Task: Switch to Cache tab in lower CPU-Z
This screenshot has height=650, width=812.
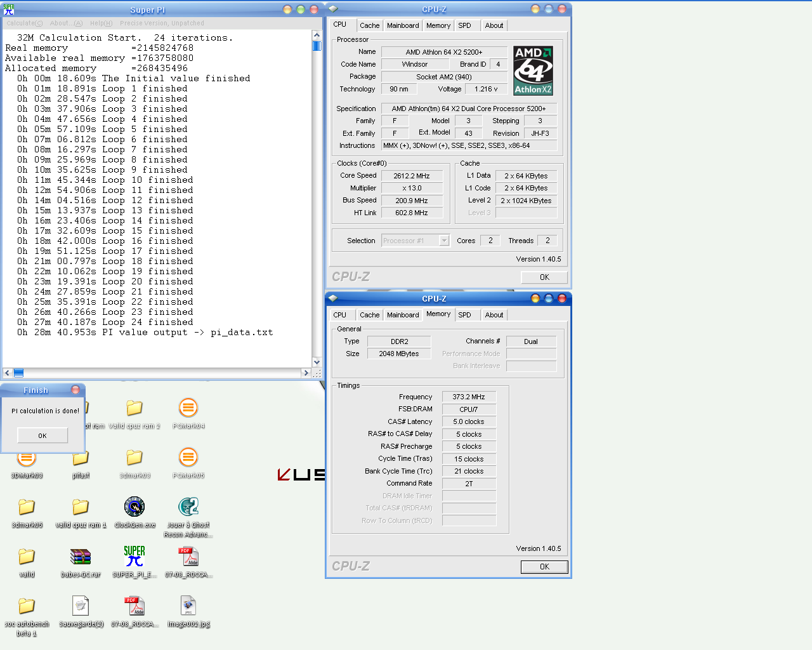Action: tap(369, 315)
